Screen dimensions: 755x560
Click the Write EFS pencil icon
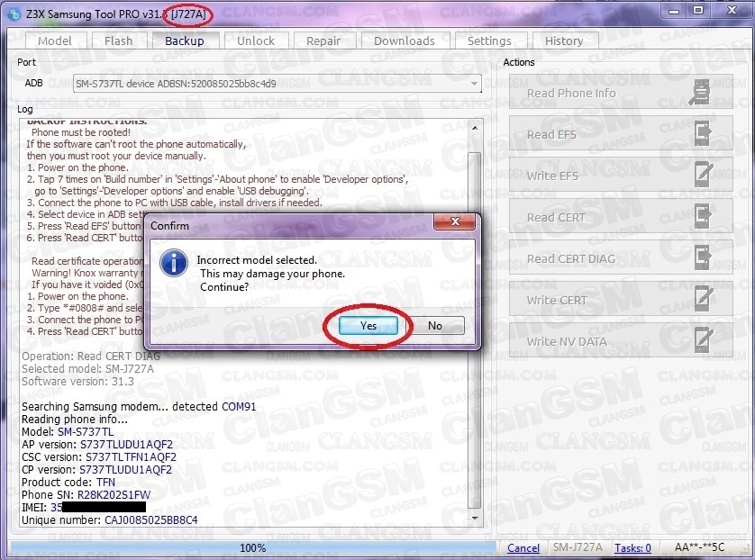click(x=703, y=176)
